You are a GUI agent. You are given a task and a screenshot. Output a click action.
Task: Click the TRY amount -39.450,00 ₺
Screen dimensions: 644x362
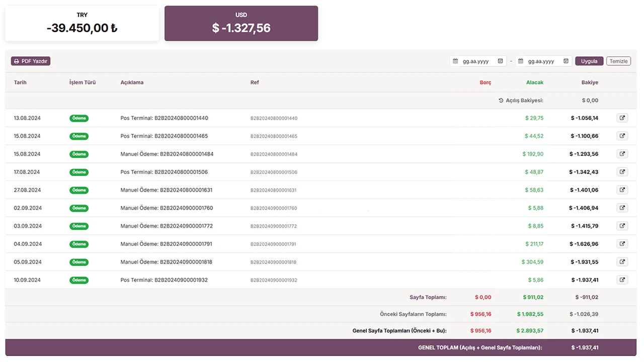[x=82, y=28]
